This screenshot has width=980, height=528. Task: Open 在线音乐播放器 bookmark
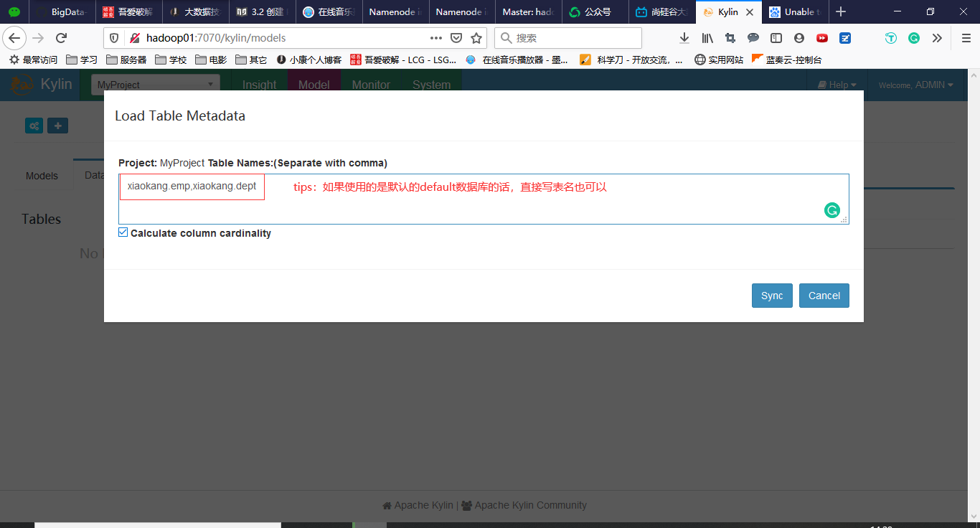pos(517,60)
